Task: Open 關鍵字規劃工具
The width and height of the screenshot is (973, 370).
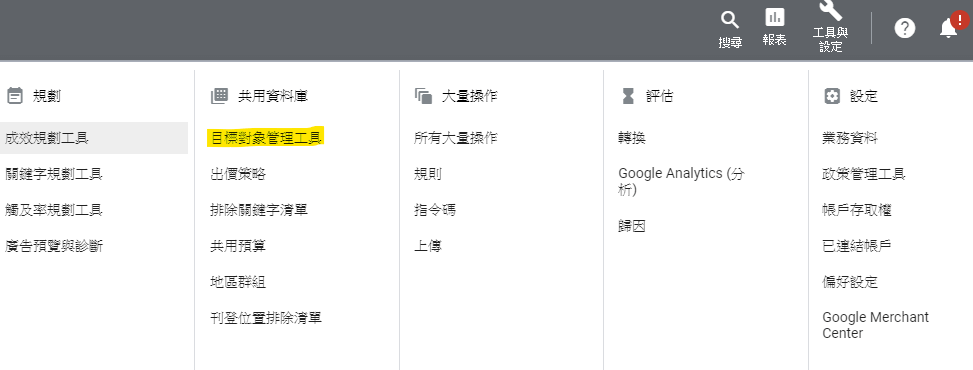Action: [x=53, y=174]
